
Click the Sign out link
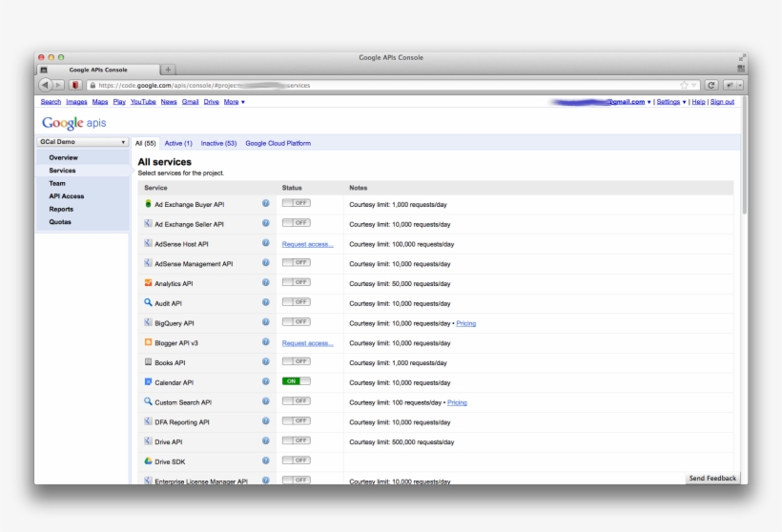point(722,102)
